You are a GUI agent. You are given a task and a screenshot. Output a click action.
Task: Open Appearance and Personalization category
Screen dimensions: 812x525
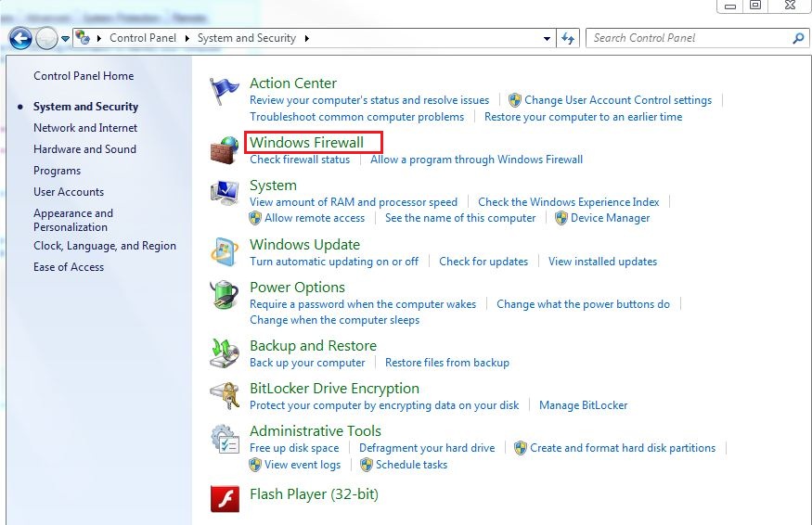coord(73,220)
